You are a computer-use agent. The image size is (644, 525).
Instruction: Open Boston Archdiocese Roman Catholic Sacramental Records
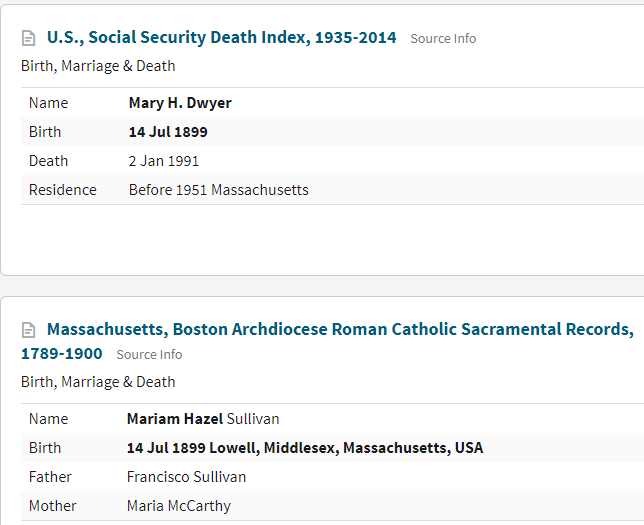coord(340,329)
